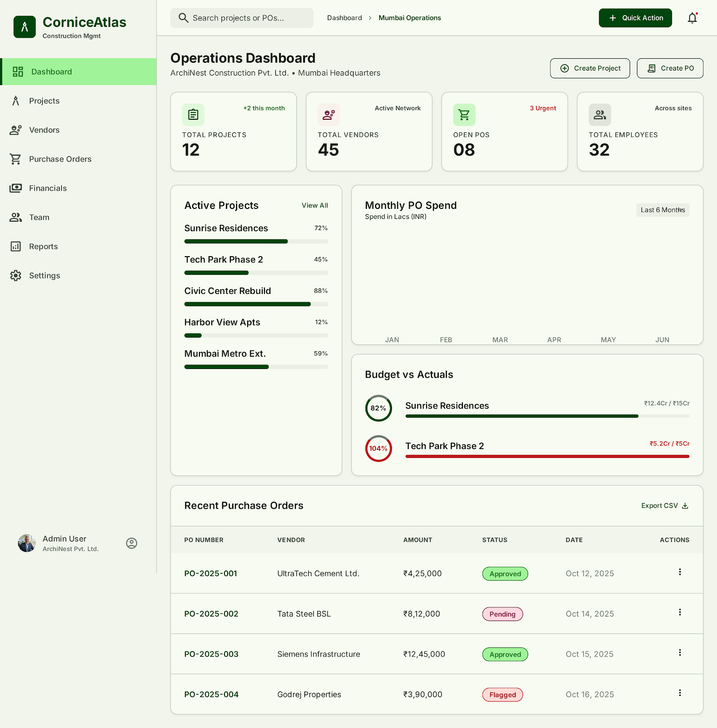Click the Open POs cart icon
Viewport: 717px width, 728px height.
click(464, 115)
